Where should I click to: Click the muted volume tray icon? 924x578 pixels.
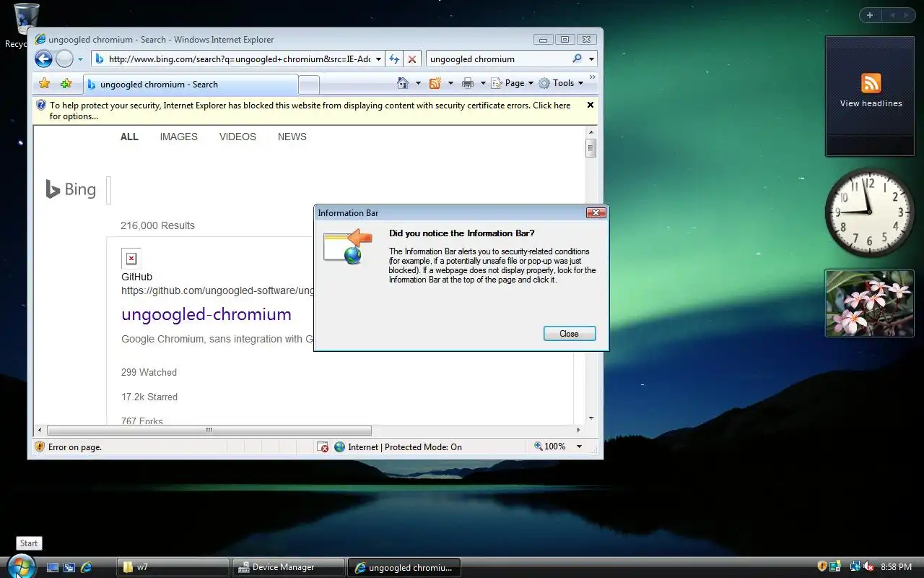pyautogui.click(x=869, y=567)
